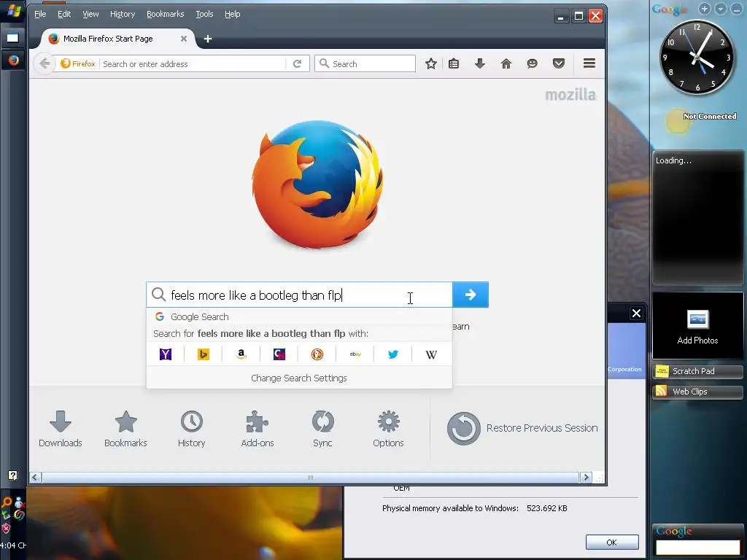Click OK in the System Properties window
Image resolution: width=747 pixels, height=560 pixels.
[612, 542]
